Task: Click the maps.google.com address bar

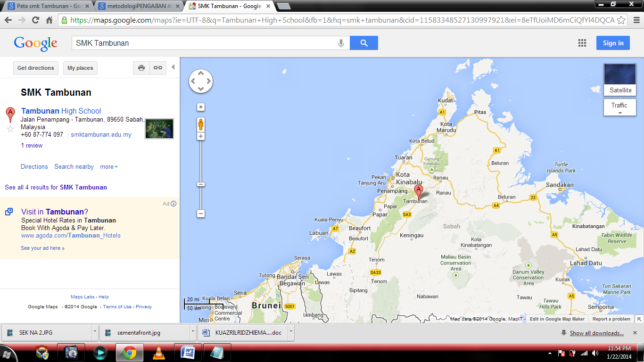Action: tap(342, 20)
